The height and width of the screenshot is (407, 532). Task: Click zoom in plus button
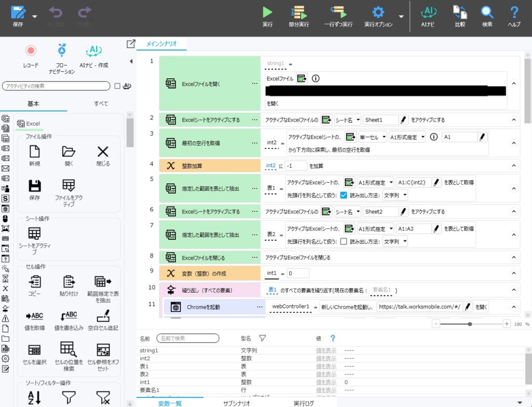pyautogui.click(x=506, y=323)
